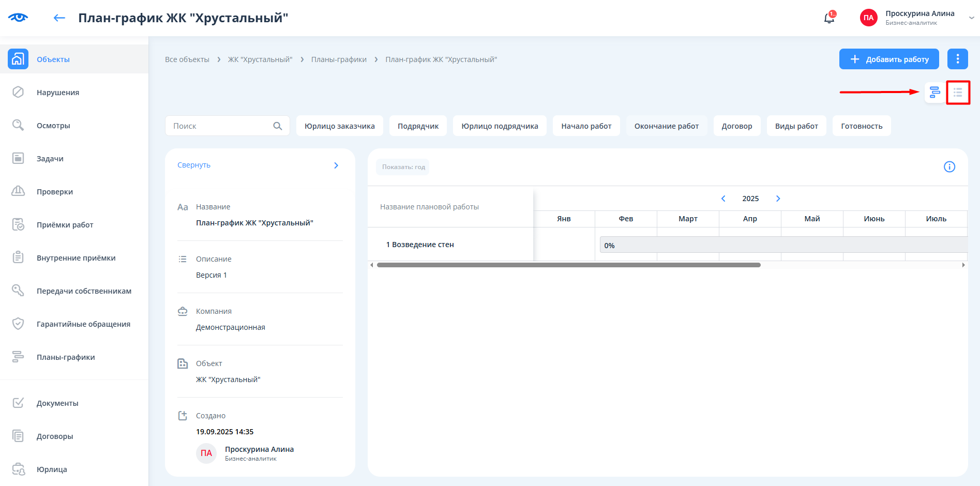
Task: Switch to list view
Action: point(958,93)
